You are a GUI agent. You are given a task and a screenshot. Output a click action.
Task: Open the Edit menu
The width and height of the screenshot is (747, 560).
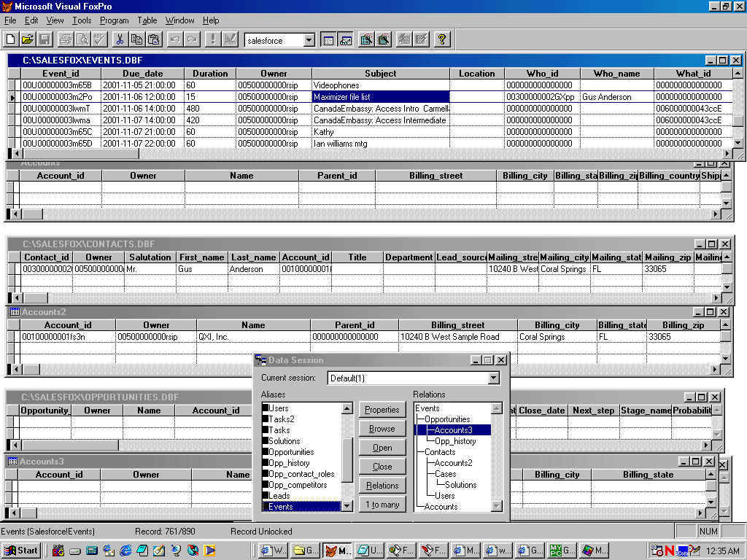click(31, 20)
